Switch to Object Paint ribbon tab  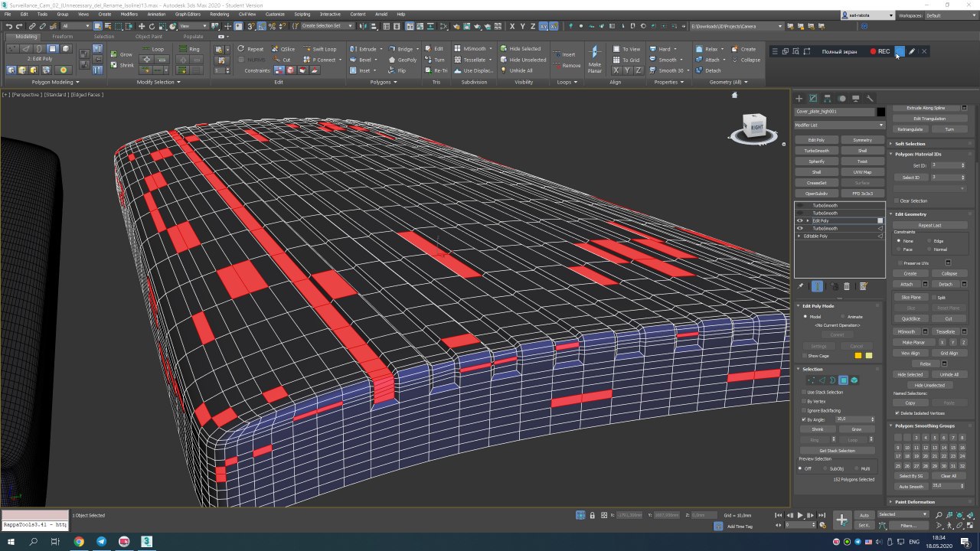149,36
